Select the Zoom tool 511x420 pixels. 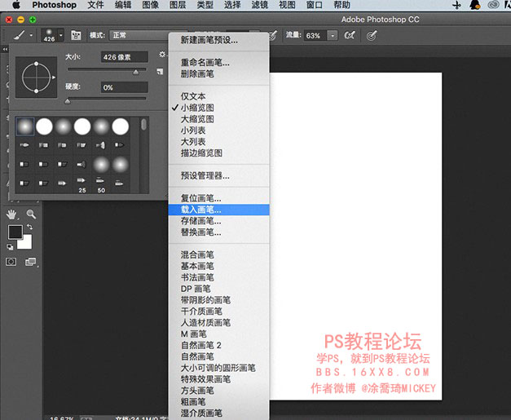click(31, 214)
